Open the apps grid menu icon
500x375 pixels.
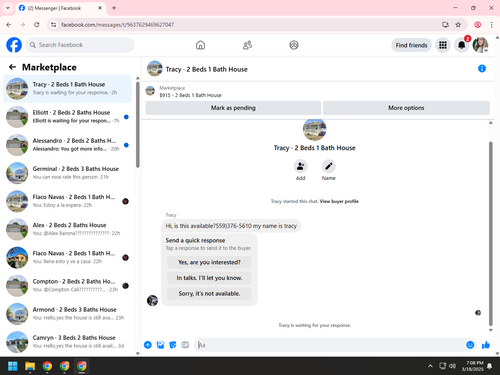click(x=443, y=45)
